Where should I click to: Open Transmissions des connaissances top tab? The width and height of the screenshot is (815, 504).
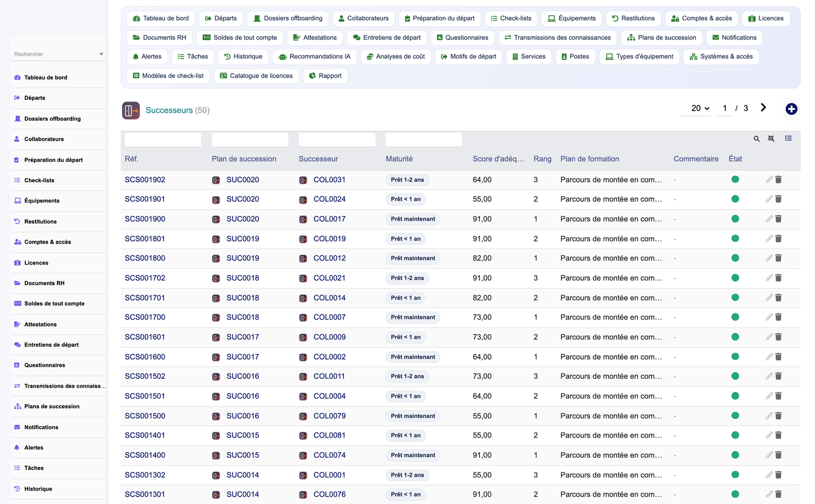(x=557, y=38)
